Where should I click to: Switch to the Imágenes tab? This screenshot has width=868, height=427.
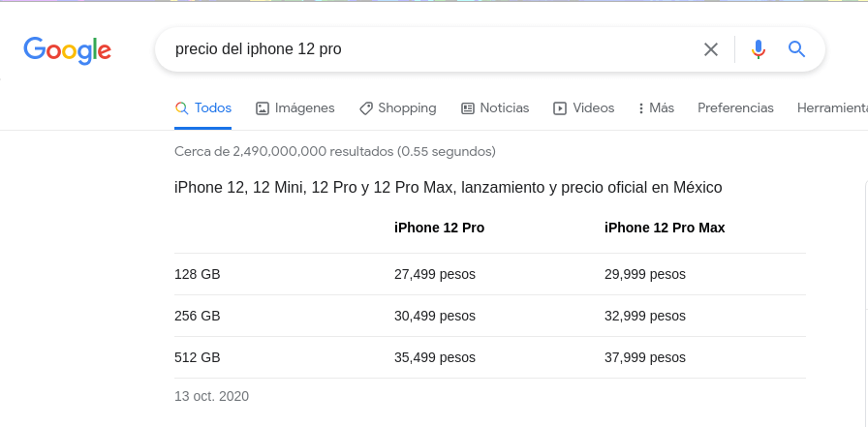tap(304, 108)
